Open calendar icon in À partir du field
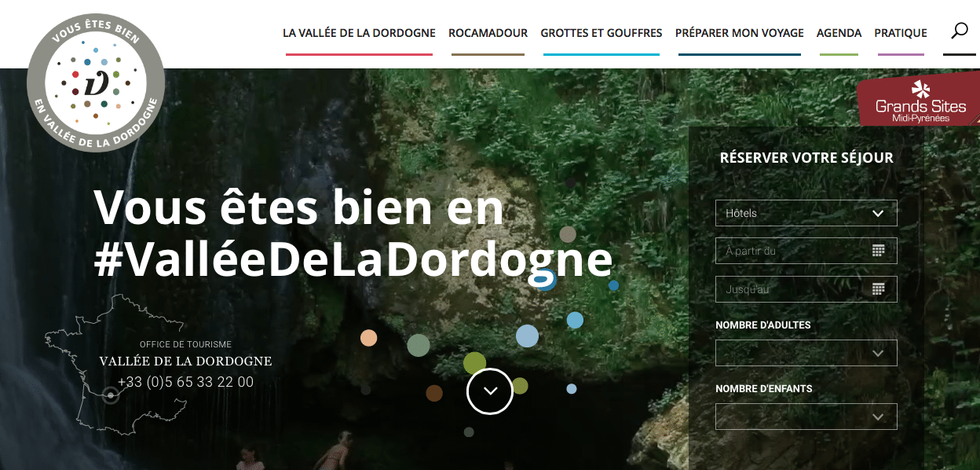The width and height of the screenshot is (980, 470). coord(878,251)
